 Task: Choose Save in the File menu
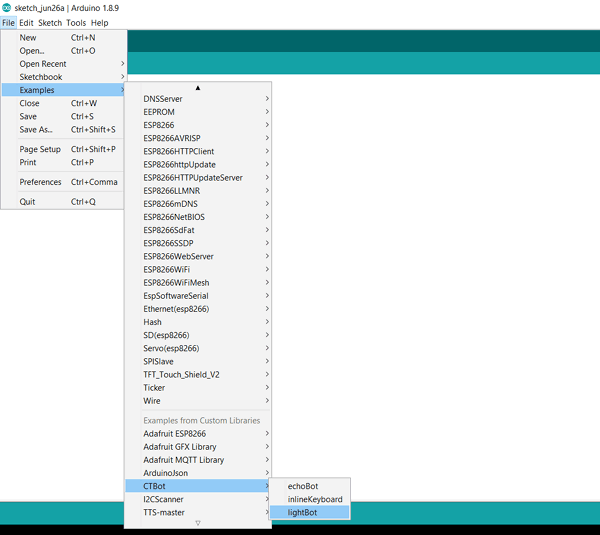point(63,116)
